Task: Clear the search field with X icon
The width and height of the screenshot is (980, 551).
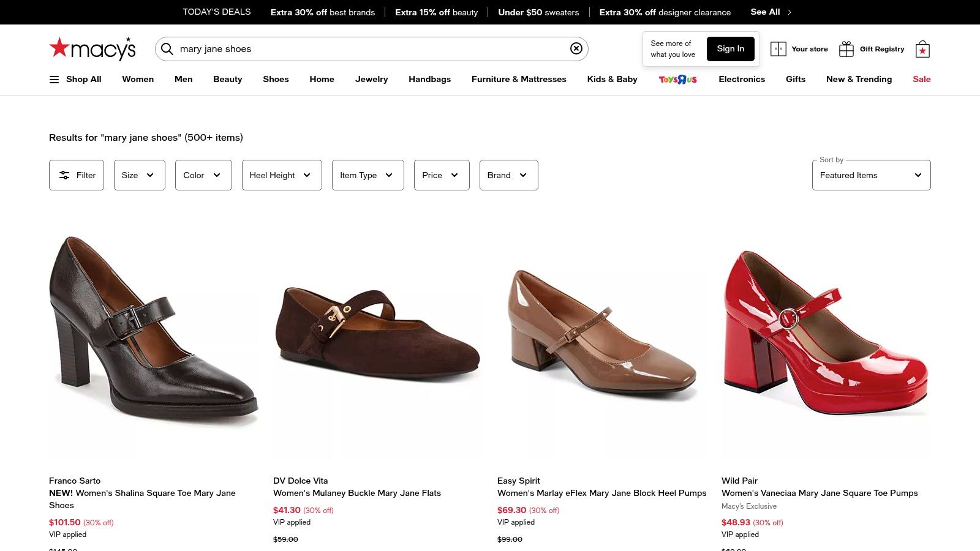Action: pos(576,49)
